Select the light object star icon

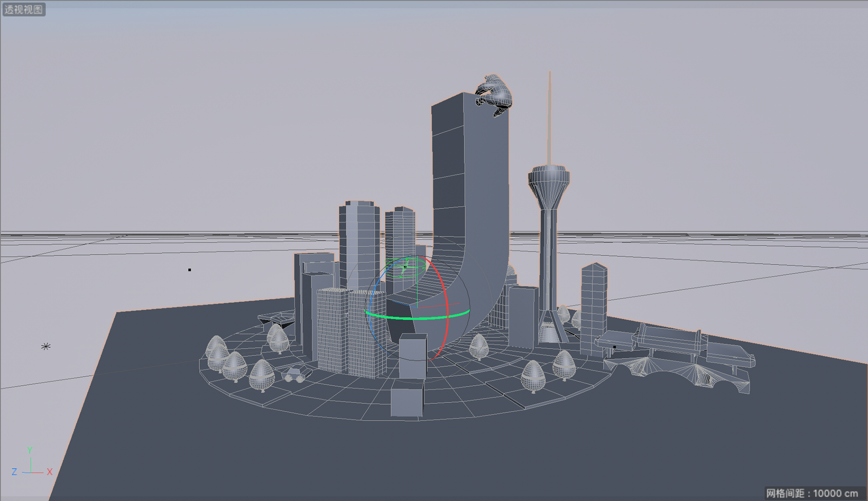coord(46,346)
